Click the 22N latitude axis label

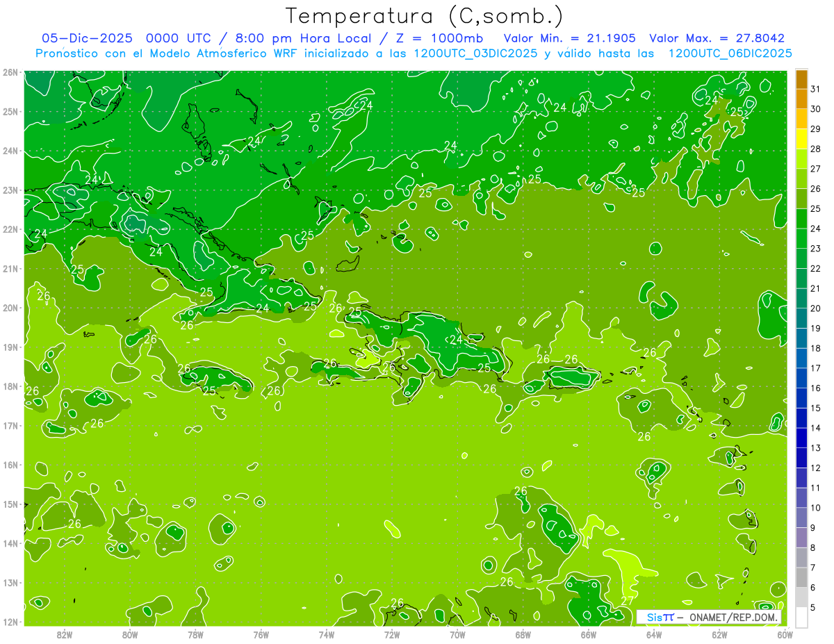pos(10,229)
